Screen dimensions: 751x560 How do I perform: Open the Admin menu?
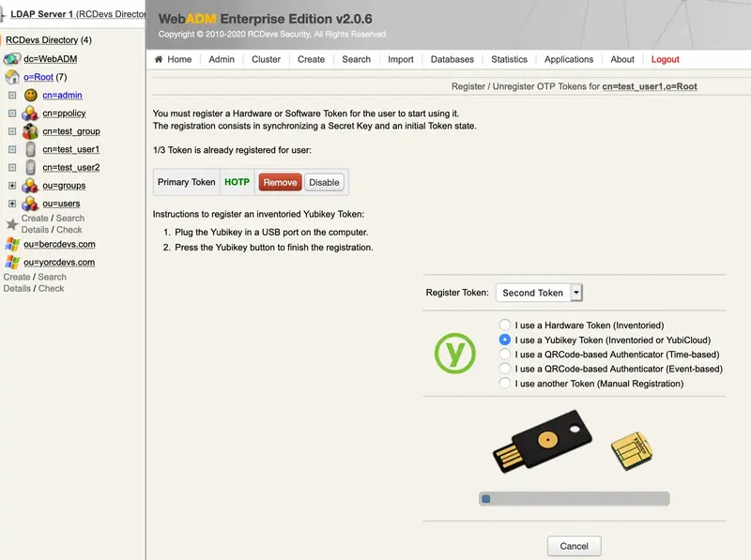[x=222, y=59]
